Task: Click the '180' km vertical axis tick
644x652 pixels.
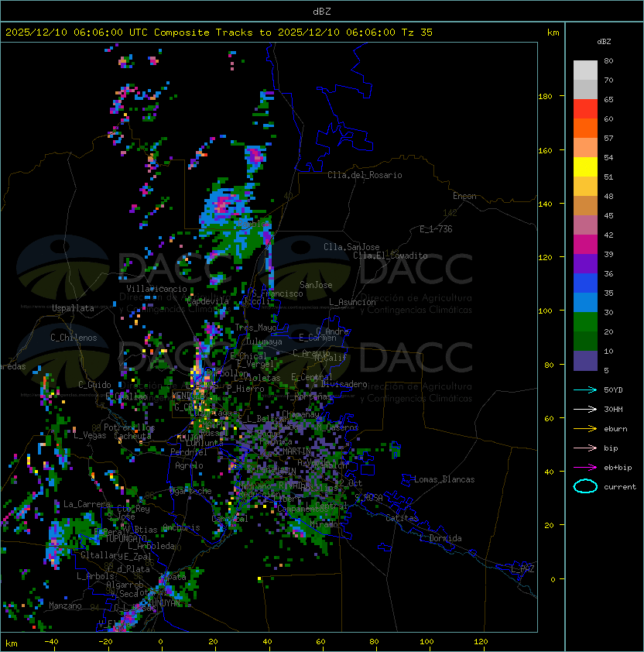Action: click(545, 97)
